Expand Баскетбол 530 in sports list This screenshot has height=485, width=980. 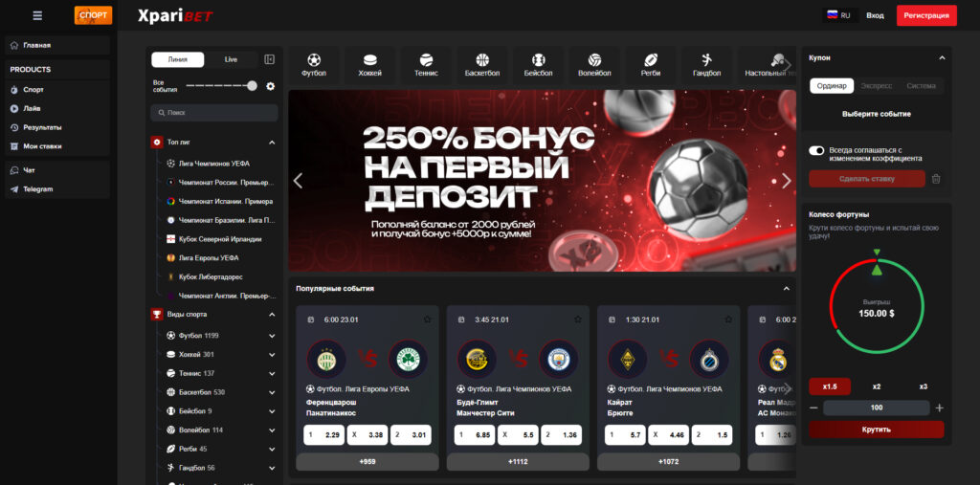[x=272, y=392]
